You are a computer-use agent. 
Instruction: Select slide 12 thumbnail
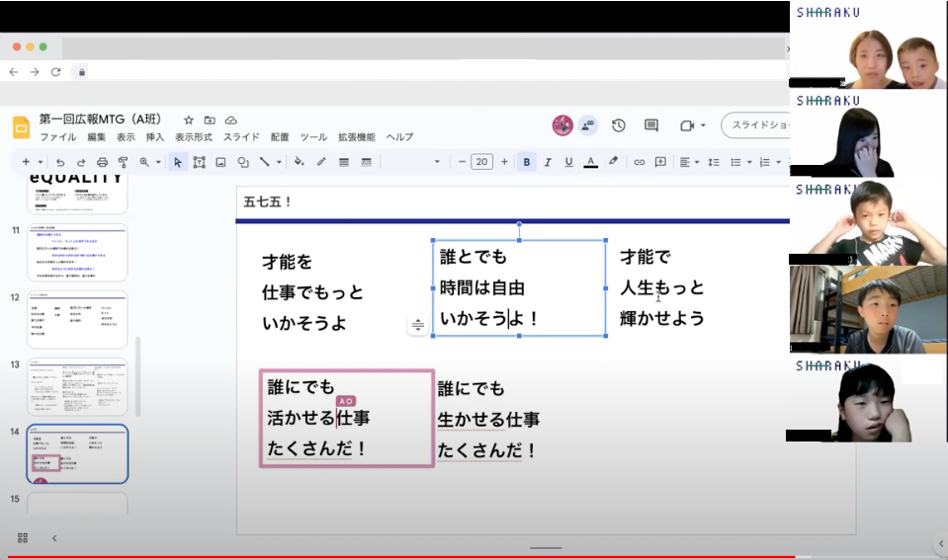(x=77, y=320)
